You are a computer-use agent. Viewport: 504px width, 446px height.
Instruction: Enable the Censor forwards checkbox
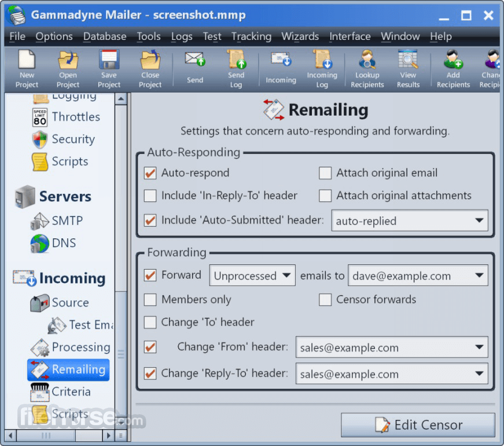325,300
